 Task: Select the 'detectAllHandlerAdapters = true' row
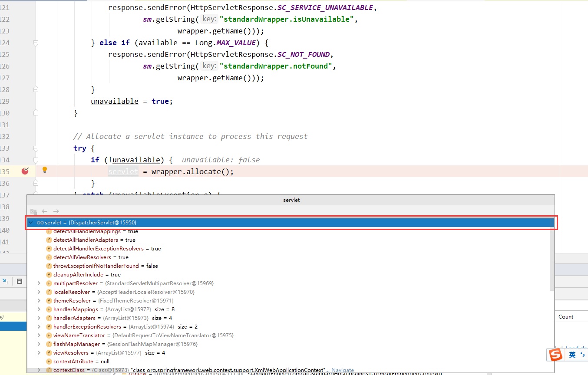click(x=288, y=240)
